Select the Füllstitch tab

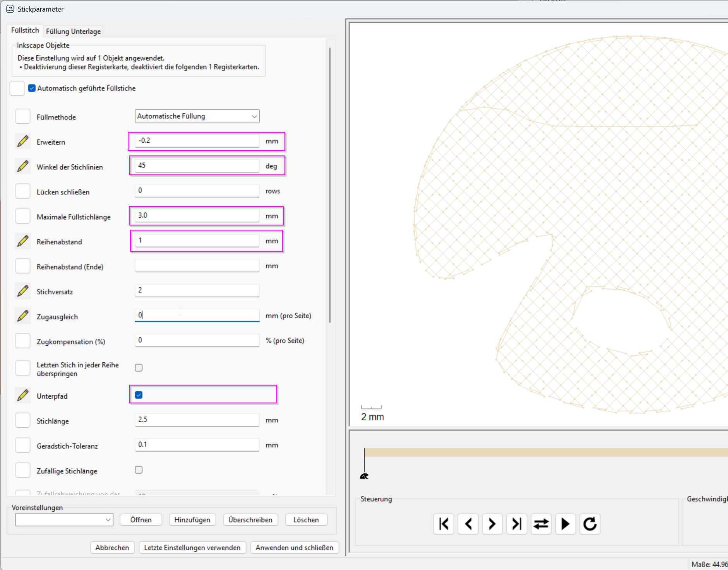pos(25,30)
